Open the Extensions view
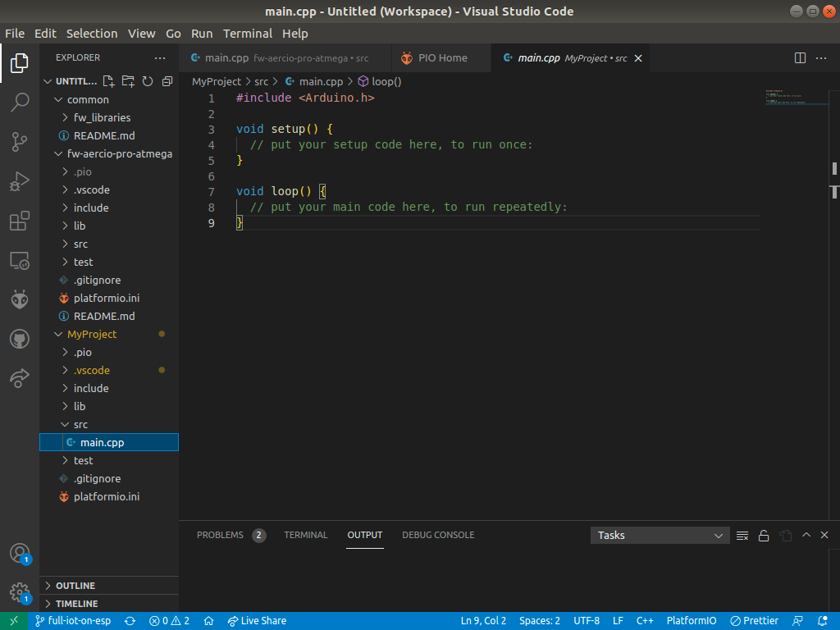 pyautogui.click(x=20, y=221)
